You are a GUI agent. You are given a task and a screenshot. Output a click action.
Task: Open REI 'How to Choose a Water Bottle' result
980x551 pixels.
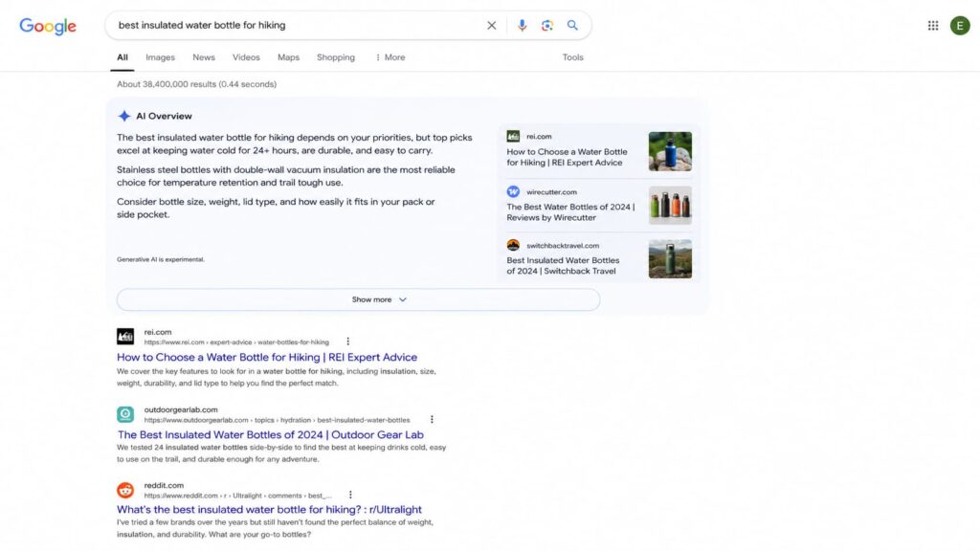(x=267, y=358)
